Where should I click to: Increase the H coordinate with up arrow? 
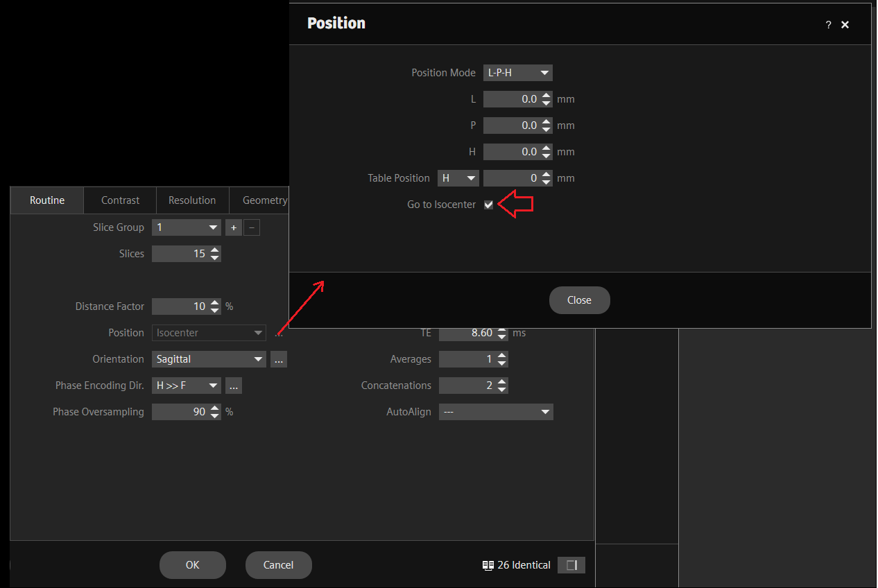click(546, 148)
